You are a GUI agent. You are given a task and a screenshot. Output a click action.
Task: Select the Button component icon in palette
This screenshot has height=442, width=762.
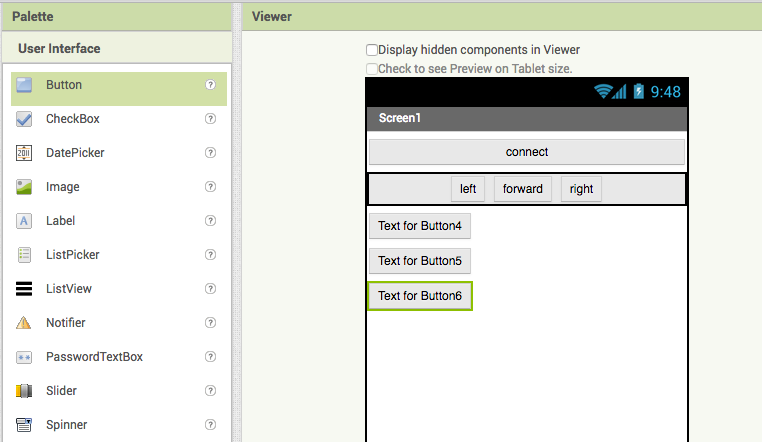click(x=25, y=85)
